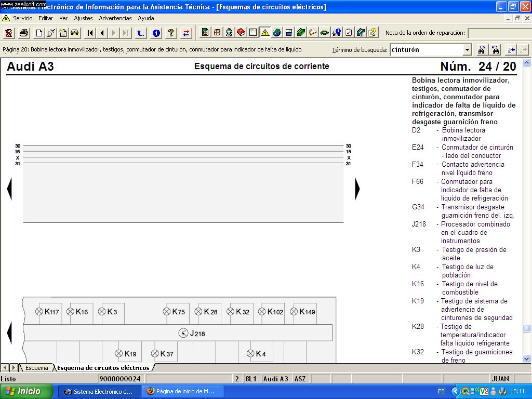This screenshot has width=532, height=399.
Task: Expand the Término de busqueda dropdown arrow
Action: pos(467,50)
